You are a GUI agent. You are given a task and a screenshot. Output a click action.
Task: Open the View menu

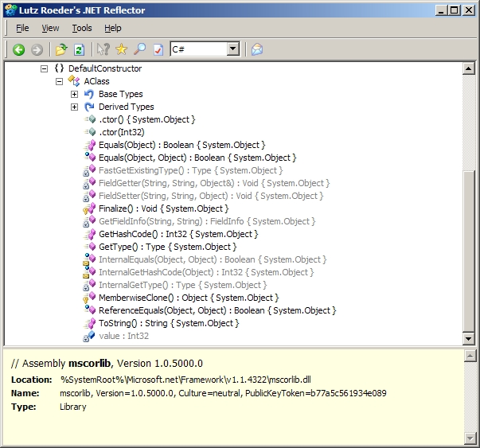tap(50, 28)
